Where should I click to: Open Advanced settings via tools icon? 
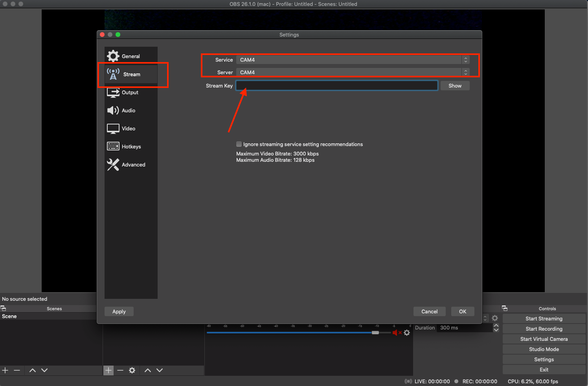[113, 165]
